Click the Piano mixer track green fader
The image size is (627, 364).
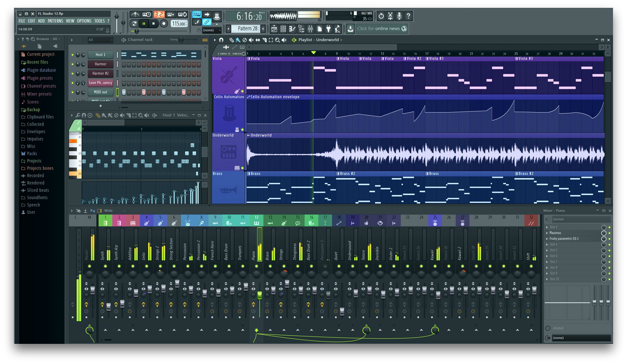[260, 295]
